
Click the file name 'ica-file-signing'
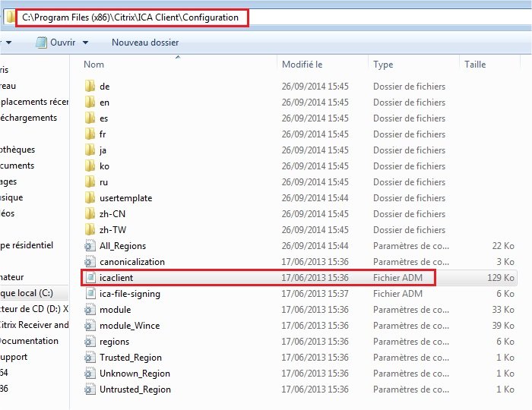130,293
